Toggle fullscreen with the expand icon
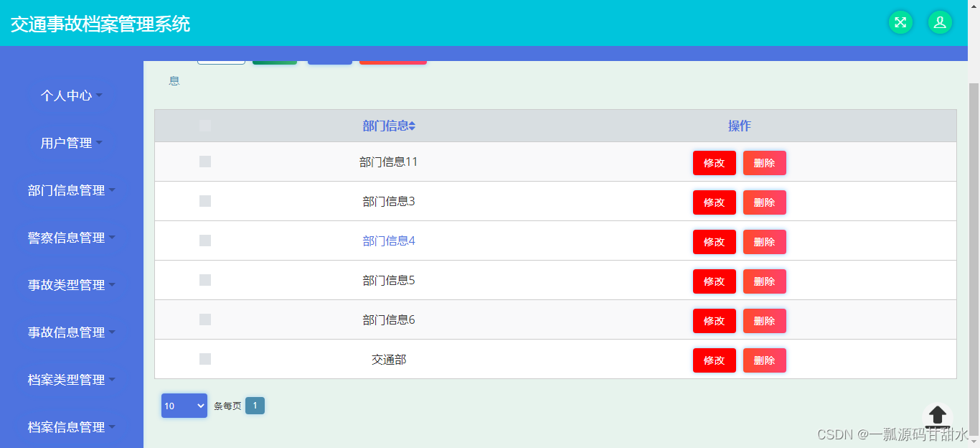 pyautogui.click(x=900, y=22)
